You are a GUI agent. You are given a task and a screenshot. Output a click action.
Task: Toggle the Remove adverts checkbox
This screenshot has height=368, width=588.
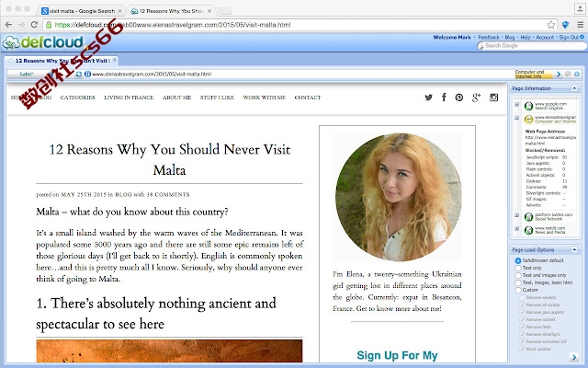point(522,297)
